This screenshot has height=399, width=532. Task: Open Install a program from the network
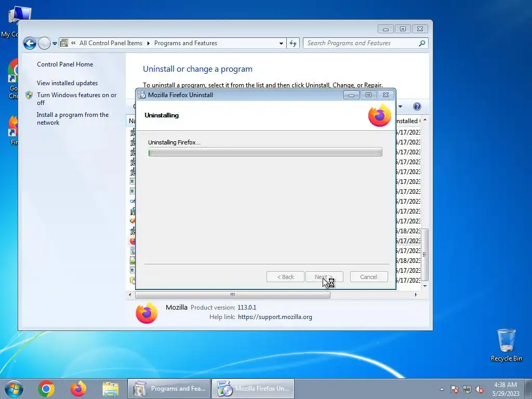[x=73, y=118]
